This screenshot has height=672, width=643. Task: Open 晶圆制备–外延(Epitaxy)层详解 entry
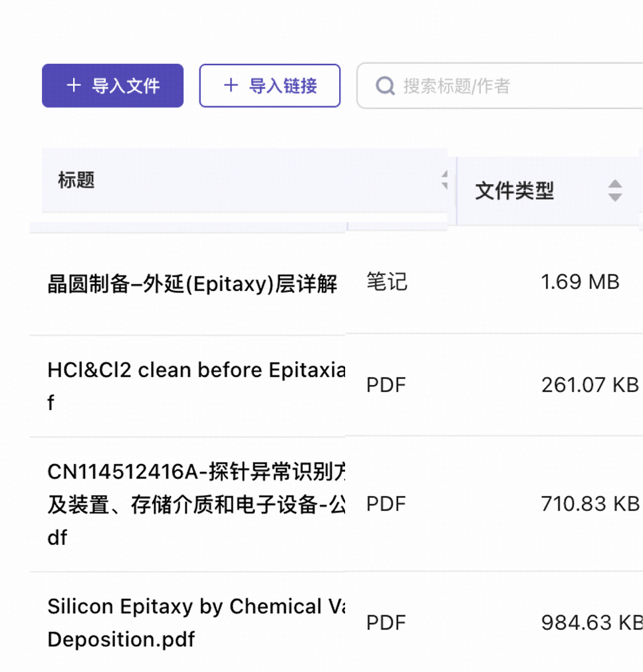pyautogui.click(x=192, y=284)
